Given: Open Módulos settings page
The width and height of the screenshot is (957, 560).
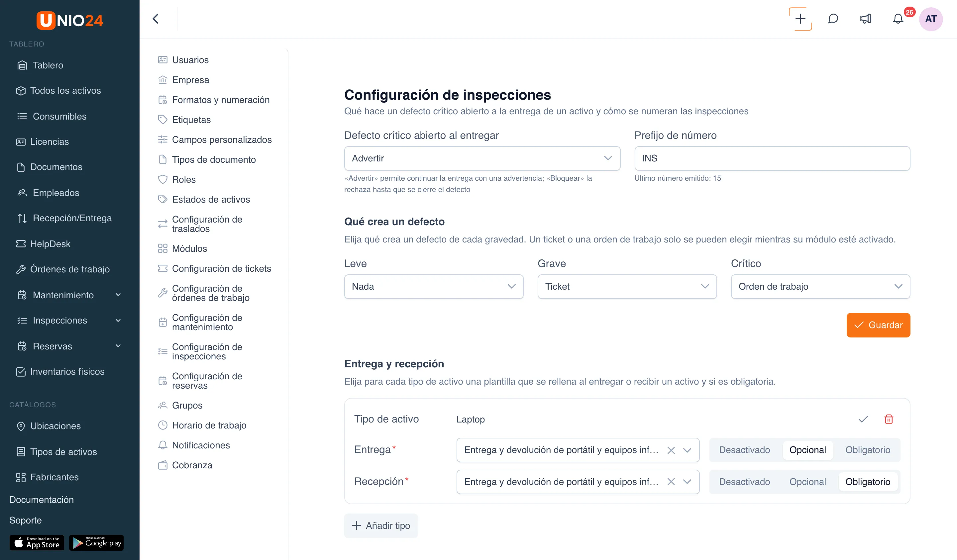Looking at the screenshot, I should tap(189, 249).
